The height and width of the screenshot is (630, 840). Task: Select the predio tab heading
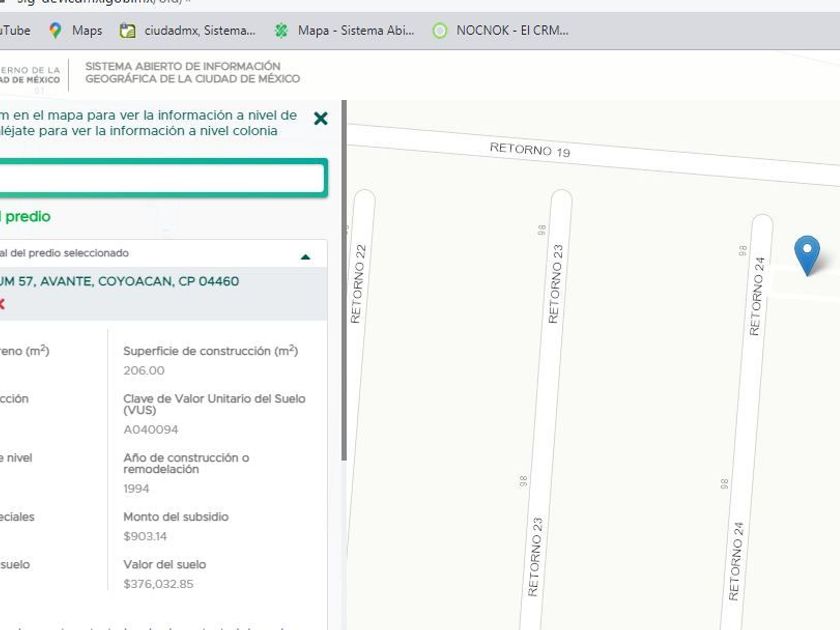pos(26,217)
